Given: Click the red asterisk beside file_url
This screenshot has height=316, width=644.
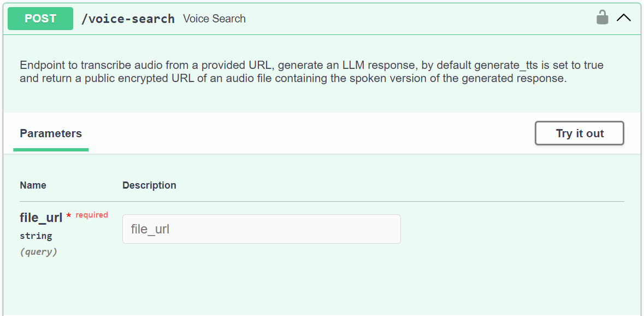Looking at the screenshot, I should [x=69, y=216].
